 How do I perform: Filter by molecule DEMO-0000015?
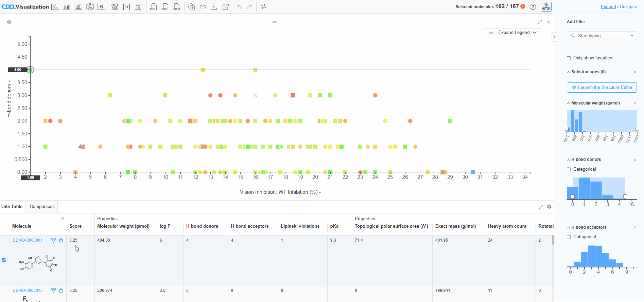coord(53,290)
